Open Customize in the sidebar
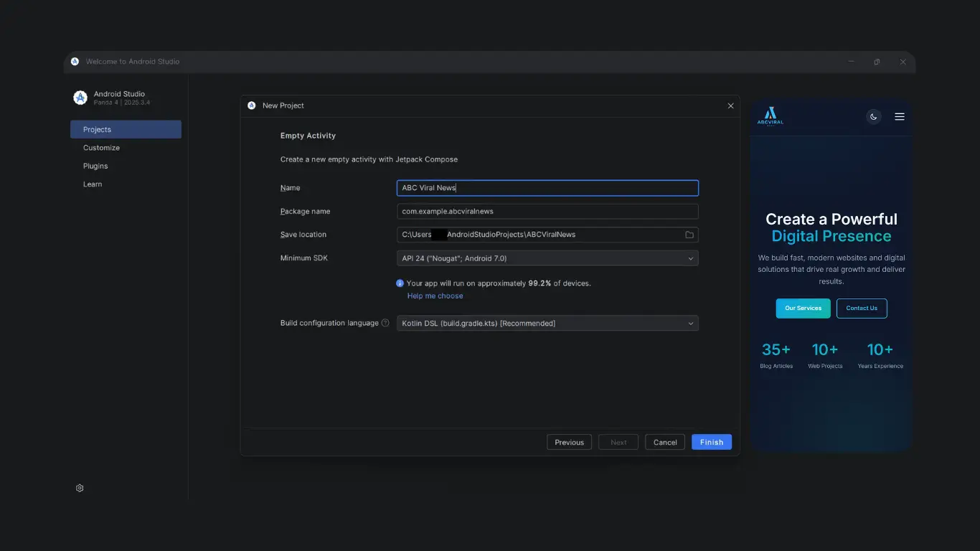This screenshot has width=980, height=551. [101, 148]
